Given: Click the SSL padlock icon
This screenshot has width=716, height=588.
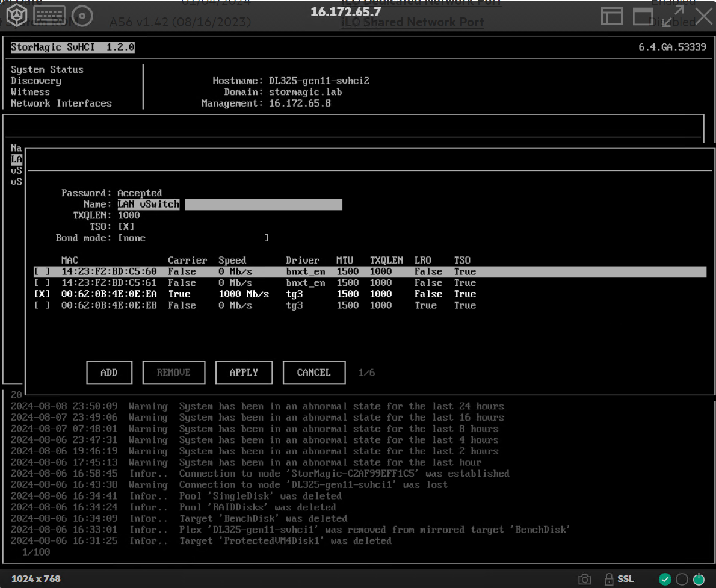Looking at the screenshot, I should pyautogui.click(x=609, y=579).
